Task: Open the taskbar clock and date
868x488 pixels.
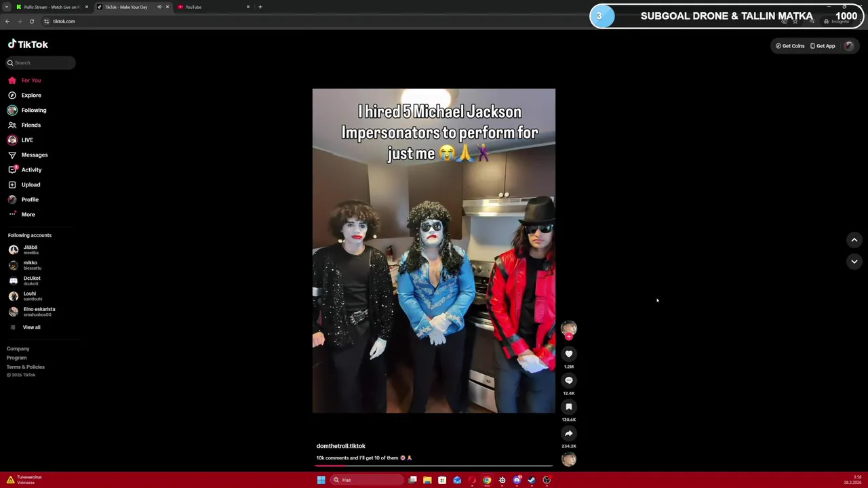Action: pyautogui.click(x=852, y=480)
